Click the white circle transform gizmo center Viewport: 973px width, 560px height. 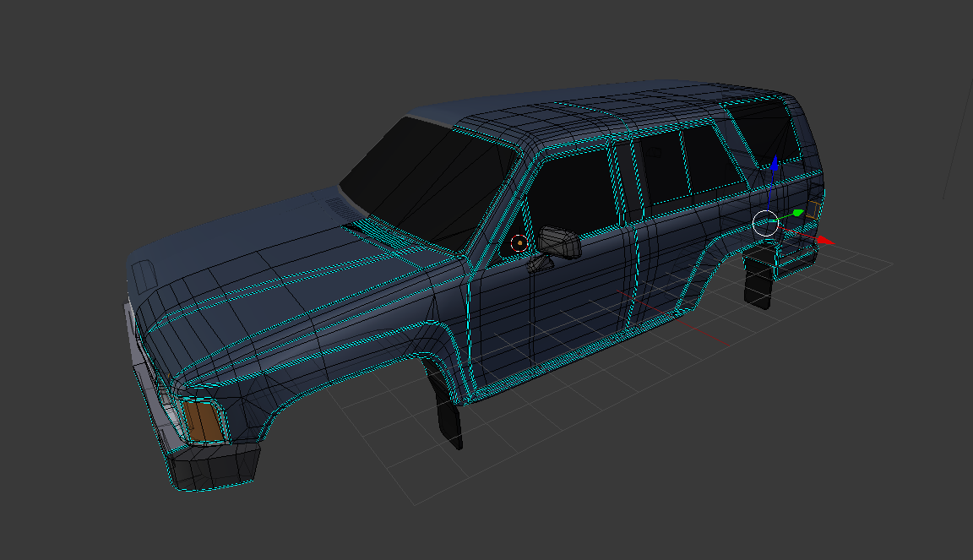point(766,224)
